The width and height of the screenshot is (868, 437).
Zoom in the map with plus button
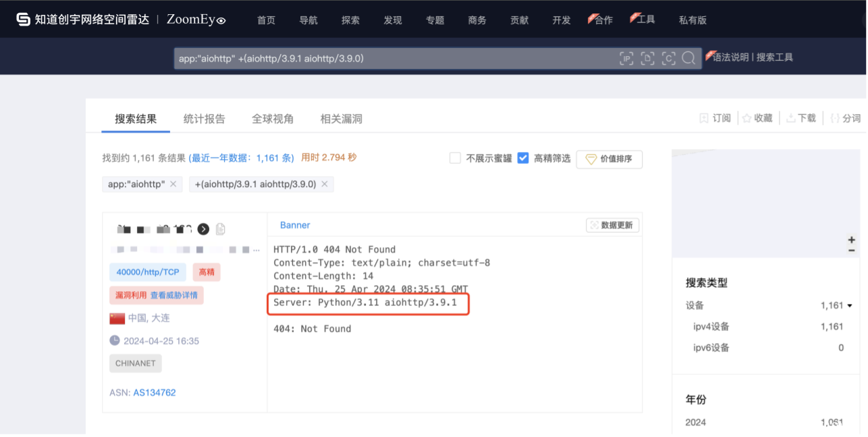pyautogui.click(x=852, y=240)
